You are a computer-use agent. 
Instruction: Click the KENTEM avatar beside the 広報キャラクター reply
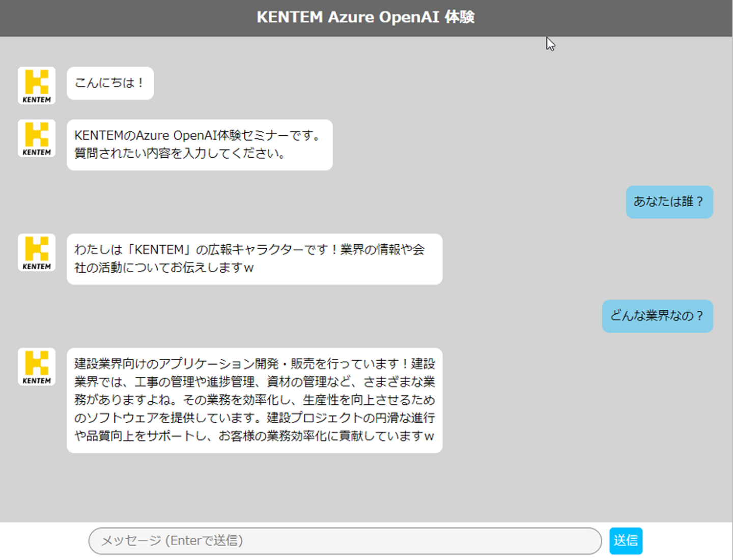coord(37,252)
